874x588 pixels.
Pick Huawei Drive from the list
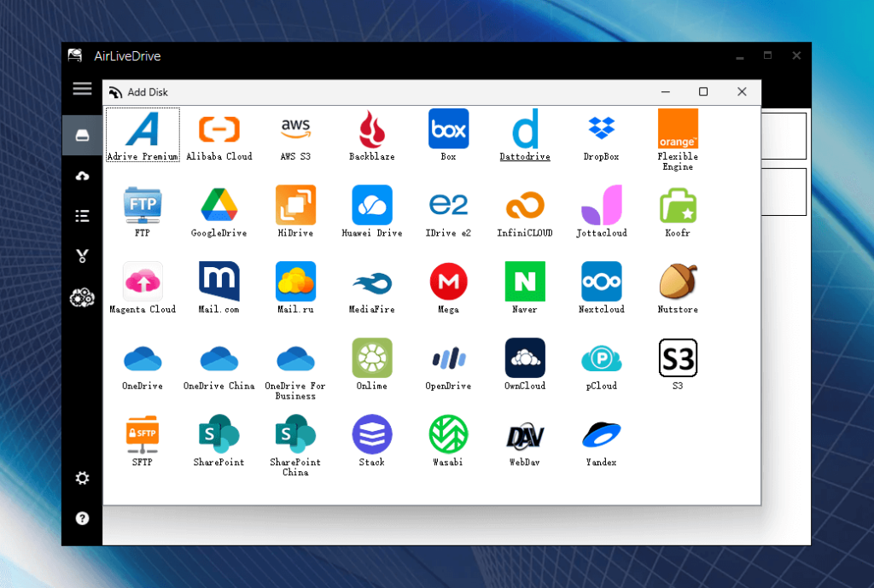click(x=372, y=212)
